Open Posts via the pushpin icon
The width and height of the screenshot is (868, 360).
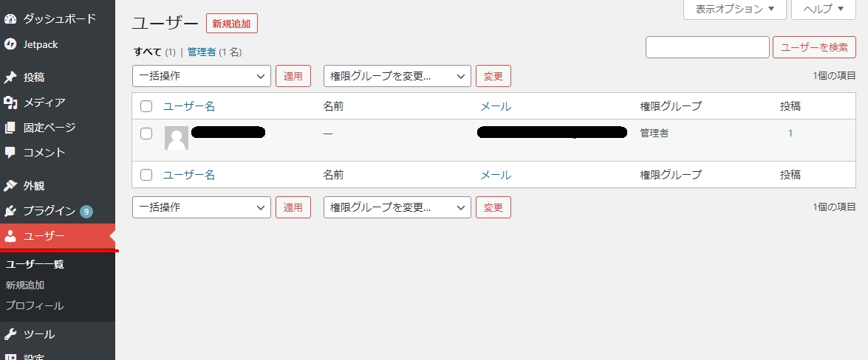click(10, 77)
